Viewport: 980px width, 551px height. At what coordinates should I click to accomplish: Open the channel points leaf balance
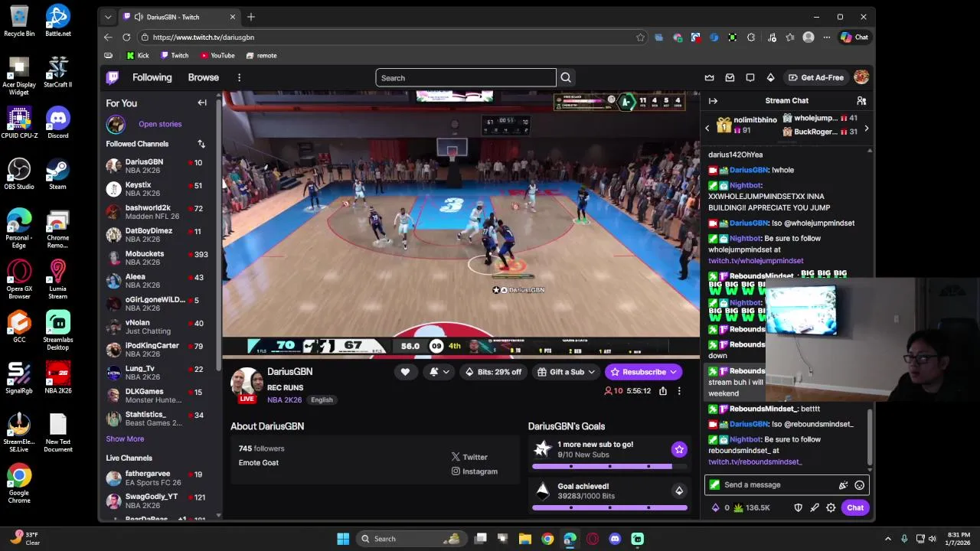751,507
